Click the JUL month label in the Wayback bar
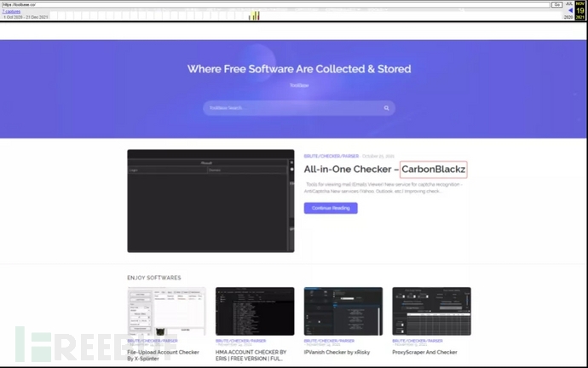 pos(569,3)
